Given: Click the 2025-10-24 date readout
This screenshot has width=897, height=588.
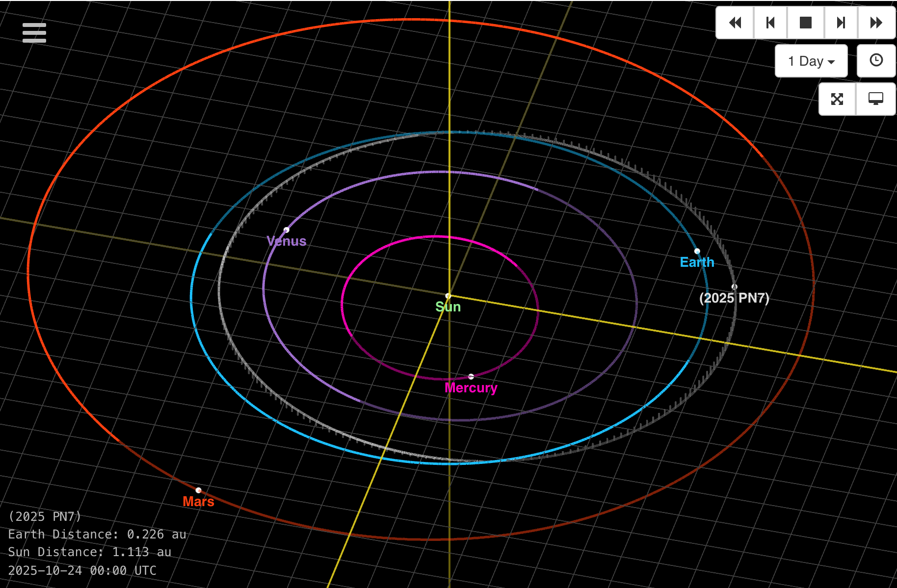Looking at the screenshot, I should (x=81, y=570).
